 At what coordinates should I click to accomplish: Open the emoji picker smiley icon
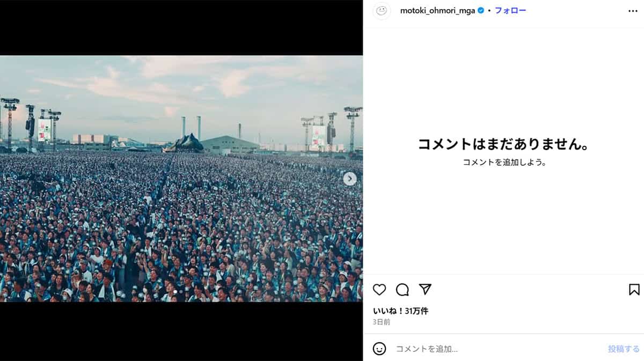pyautogui.click(x=379, y=349)
